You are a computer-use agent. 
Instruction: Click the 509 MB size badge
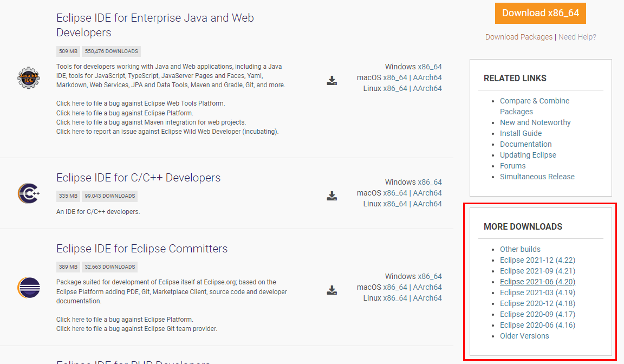click(x=68, y=51)
